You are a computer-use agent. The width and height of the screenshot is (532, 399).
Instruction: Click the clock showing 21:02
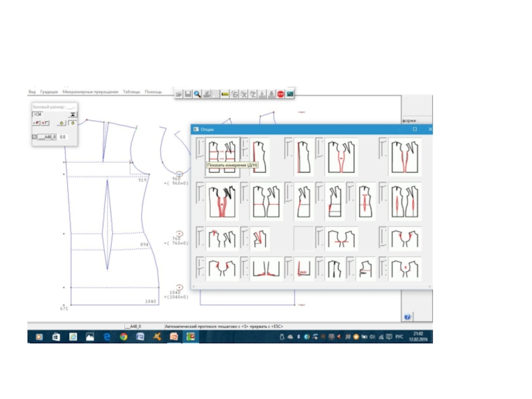(418, 334)
